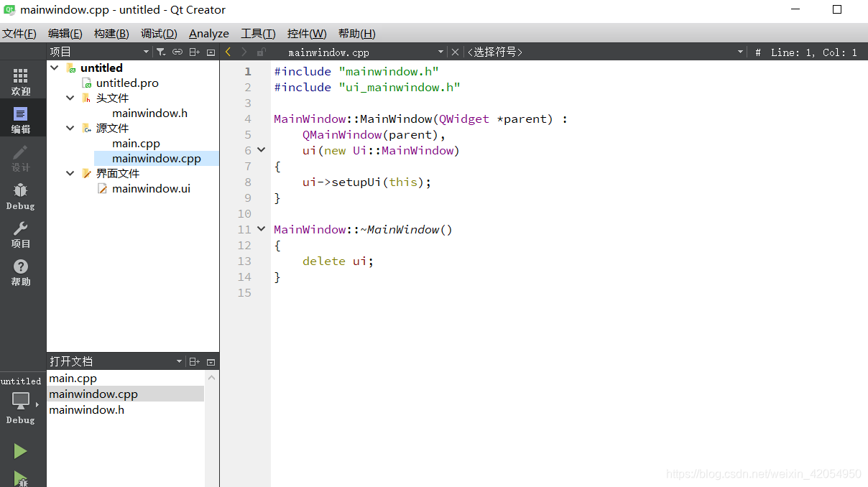This screenshot has height=487, width=868.
Task: Select mainwindow.cpp in the project tree
Action: point(157,158)
